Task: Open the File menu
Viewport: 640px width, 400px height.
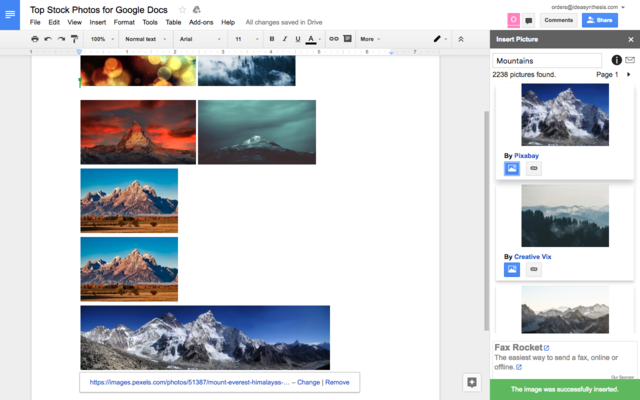Action: point(35,22)
